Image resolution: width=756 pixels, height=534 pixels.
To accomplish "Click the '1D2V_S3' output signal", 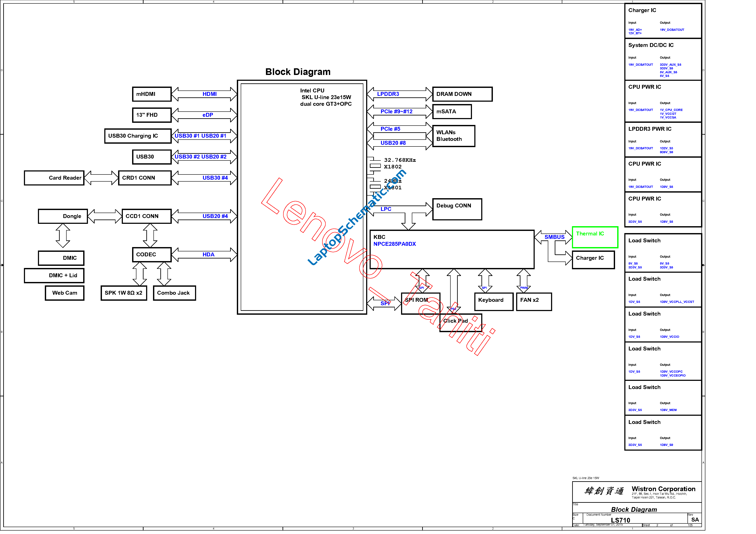I will pos(666,148).
